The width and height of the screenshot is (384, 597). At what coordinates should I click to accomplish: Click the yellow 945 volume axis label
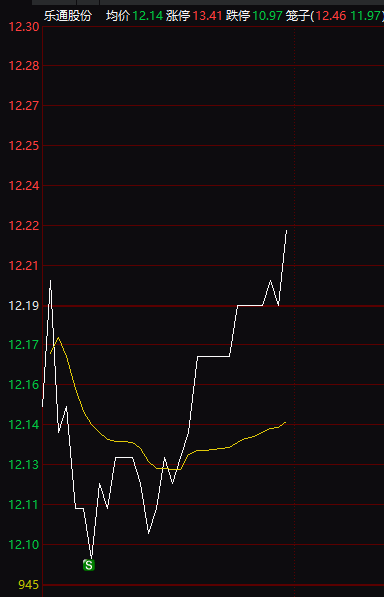29,584
